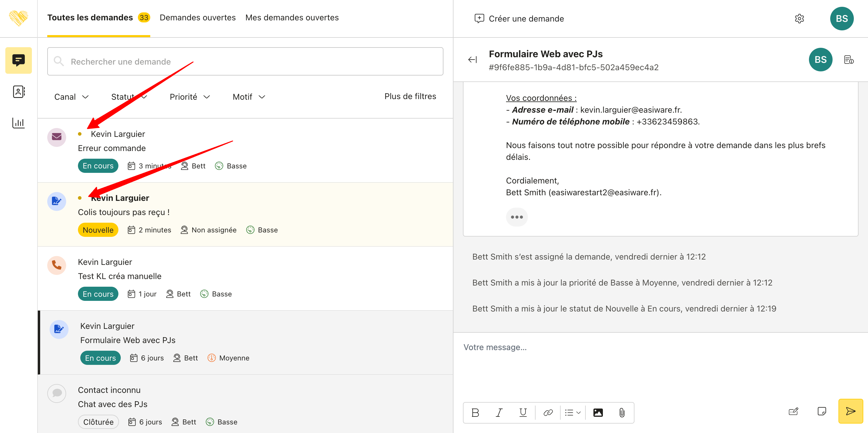Image resolution: width=868 pixels, height=433 pixels.
Task: Click the back arrow next to request title
Action: [472, 60]
